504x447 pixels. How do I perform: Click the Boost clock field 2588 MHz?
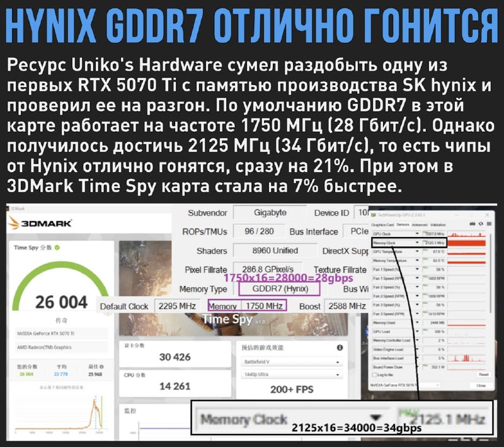pyautogui.click(x=347, y=306)
